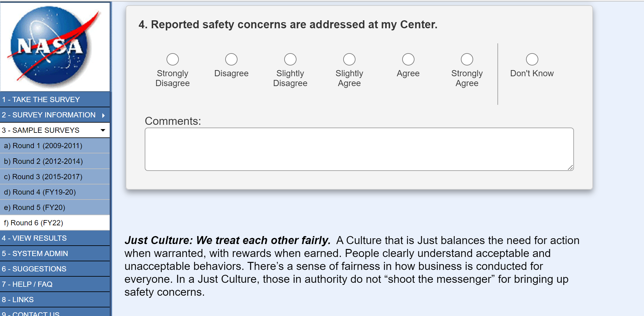Grab the Comments box resize handle

(x=571, y=168)
